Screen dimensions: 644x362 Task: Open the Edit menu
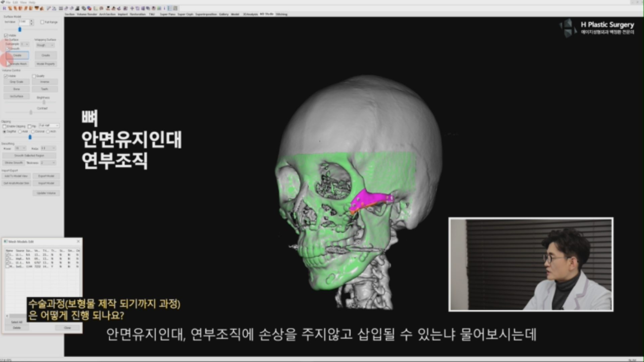click(x=15, y=2)
